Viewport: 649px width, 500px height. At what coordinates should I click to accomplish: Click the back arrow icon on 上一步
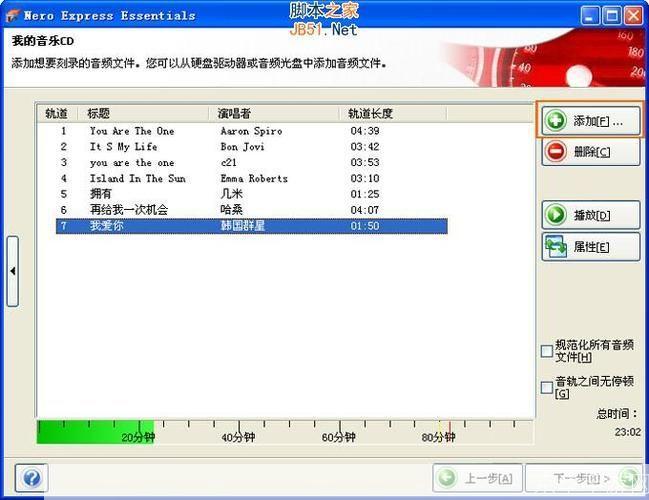[447, 478]
